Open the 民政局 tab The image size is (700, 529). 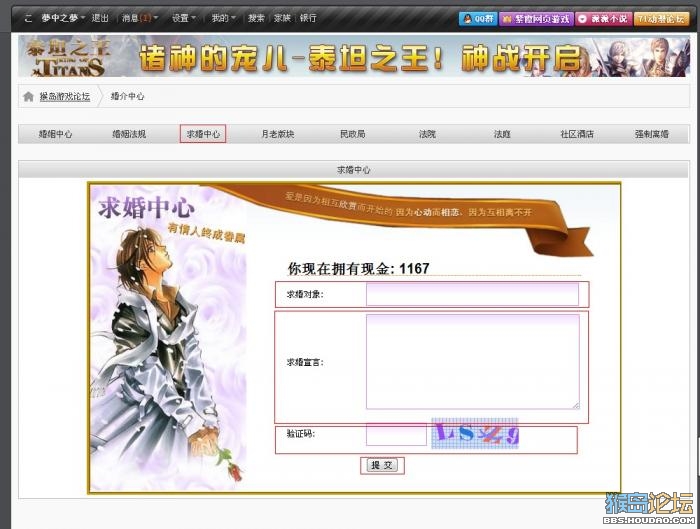(x=353, y=134)
